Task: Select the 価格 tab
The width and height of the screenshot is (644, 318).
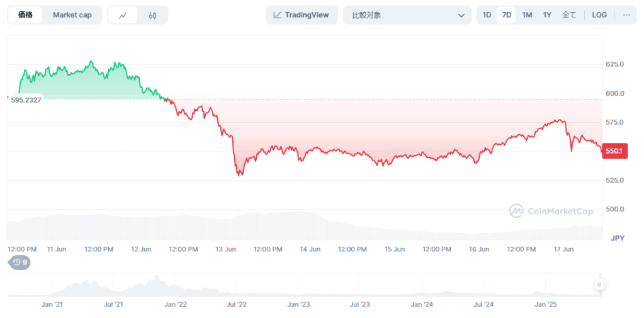Action: tap(26, 15)
